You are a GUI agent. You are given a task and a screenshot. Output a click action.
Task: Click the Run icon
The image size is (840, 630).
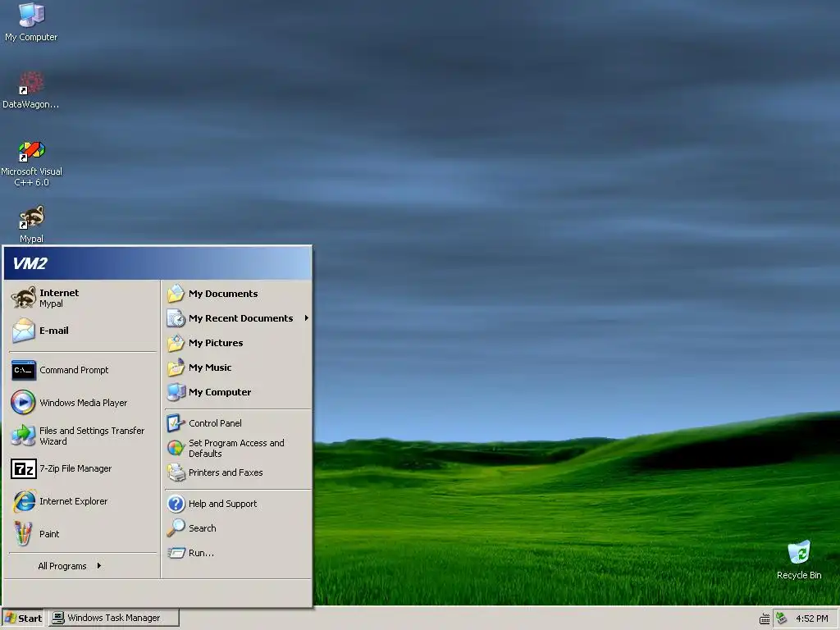point(176,553)
